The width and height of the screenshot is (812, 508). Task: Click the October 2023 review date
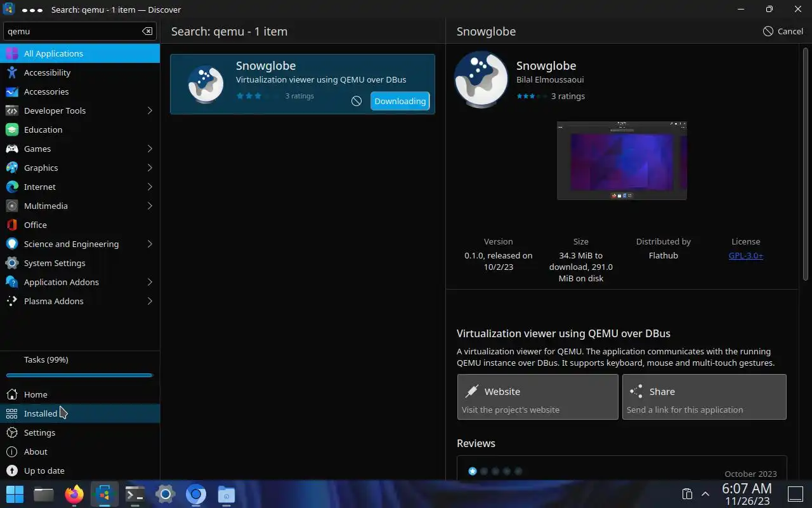[750, 474]
